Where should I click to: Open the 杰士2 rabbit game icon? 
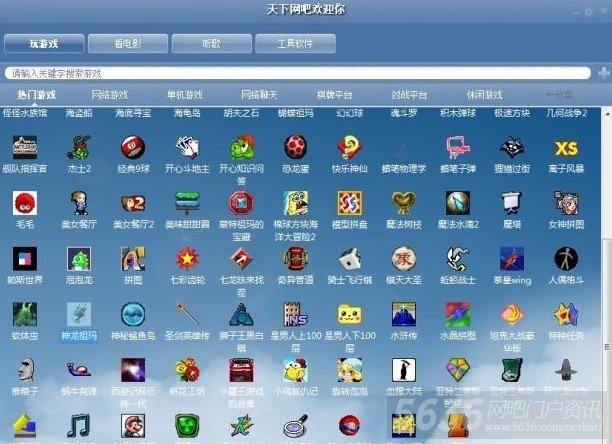coord(79,147)
